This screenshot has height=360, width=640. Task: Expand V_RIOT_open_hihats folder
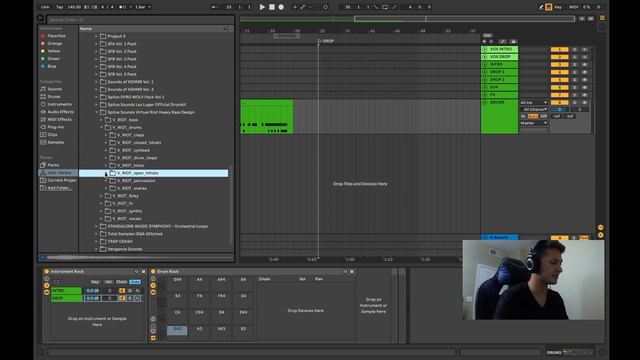[106, 173]
